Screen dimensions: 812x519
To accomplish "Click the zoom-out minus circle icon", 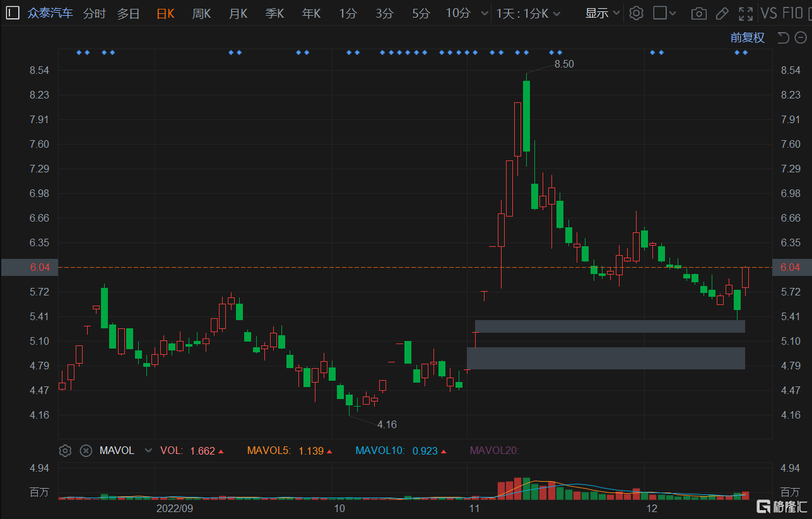I will [799, 38].
